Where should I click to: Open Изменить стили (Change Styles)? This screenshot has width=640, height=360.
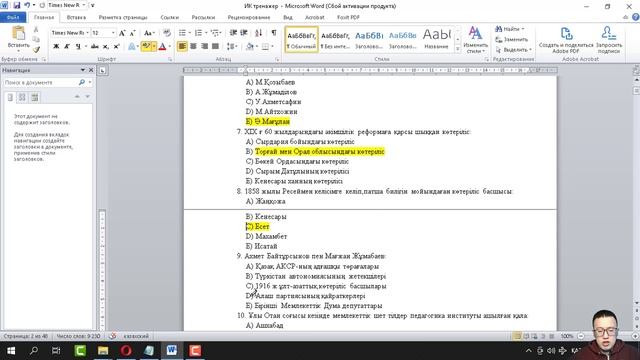point(476,40)
